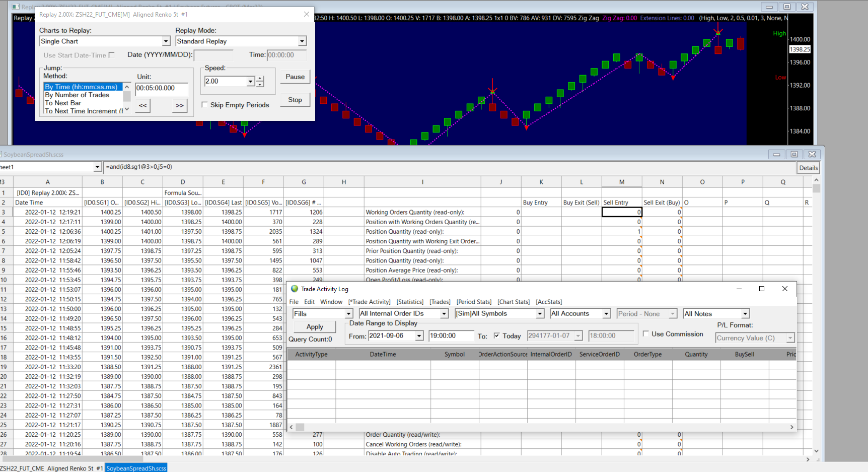Image resolution: width=868 pixels, height=472 pixels.
Task: Maximize the Trade Activity Log window
Action: 762,289
